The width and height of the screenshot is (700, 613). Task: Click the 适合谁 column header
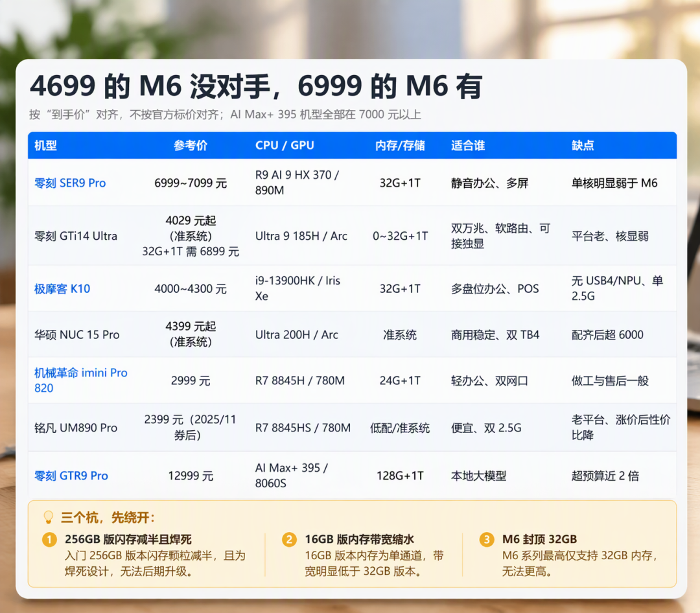pos(468,146)
